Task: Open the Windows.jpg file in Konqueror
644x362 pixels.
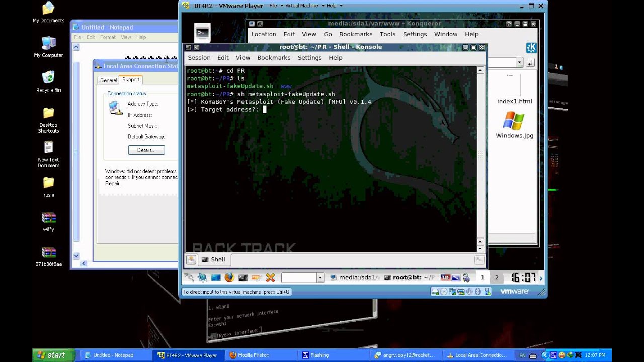Action: (x=514, y=125)
